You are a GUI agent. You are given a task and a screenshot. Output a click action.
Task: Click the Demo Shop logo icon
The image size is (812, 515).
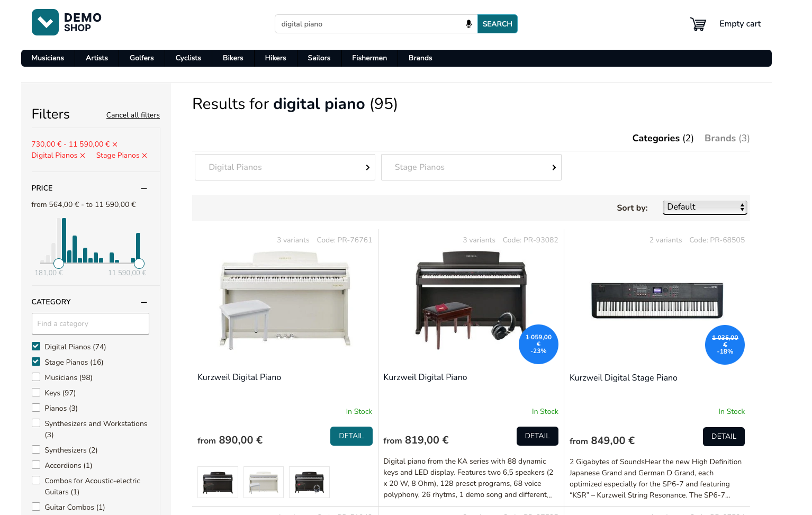[45, 22]
